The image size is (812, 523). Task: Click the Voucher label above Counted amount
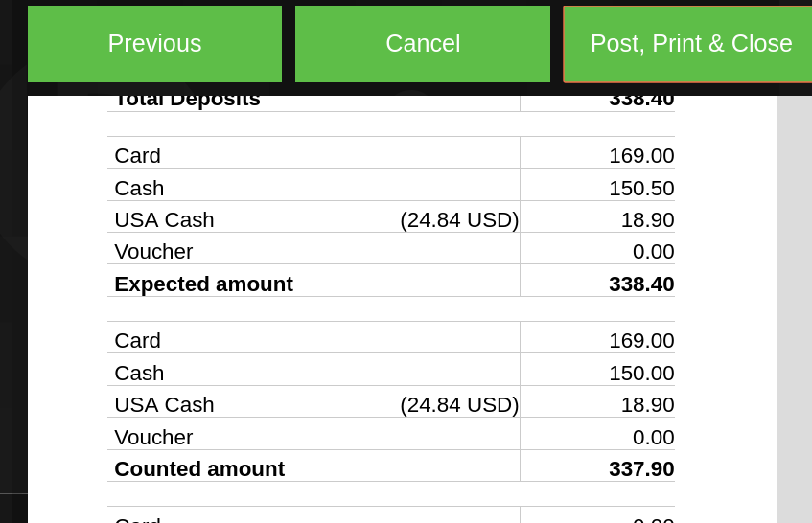[153, 437]
